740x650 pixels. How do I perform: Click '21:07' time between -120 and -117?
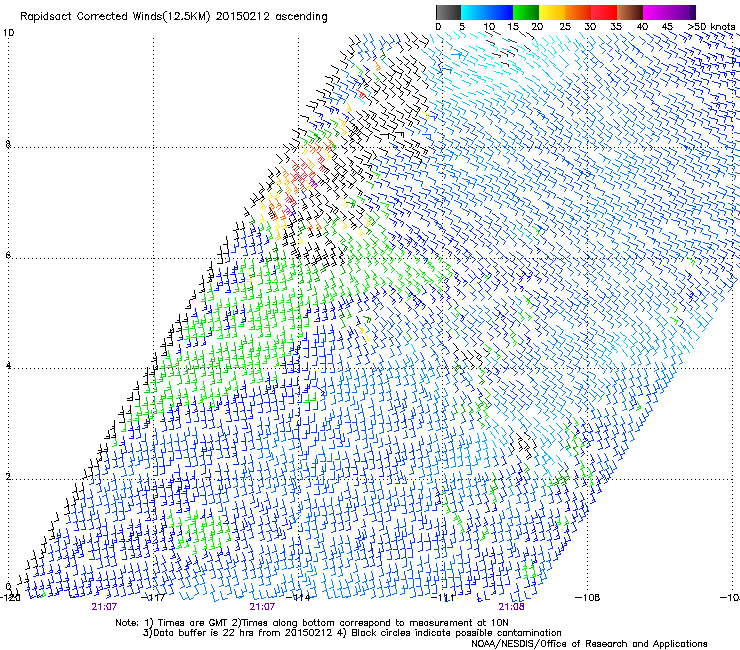pos(104,607)
